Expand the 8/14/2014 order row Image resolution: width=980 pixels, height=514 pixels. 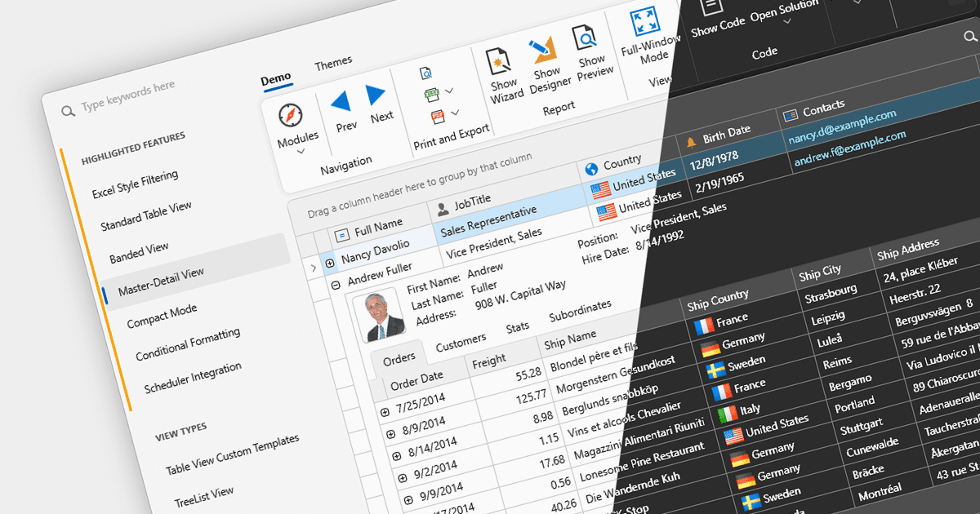coord(396,456)
